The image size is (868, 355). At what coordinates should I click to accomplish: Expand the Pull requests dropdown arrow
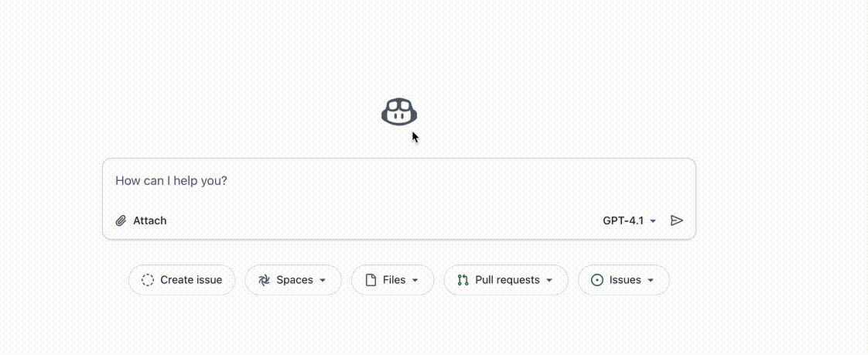(549, 280)
